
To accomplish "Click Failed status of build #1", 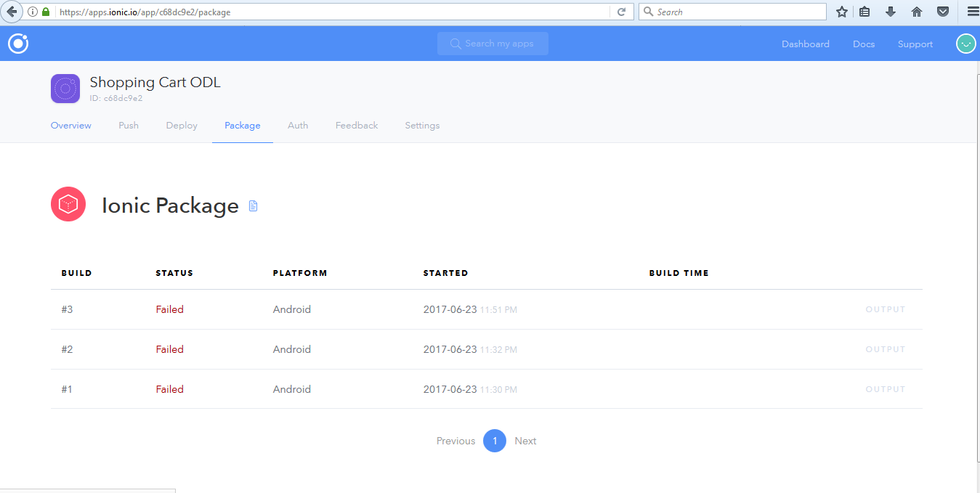I will 169,389.
